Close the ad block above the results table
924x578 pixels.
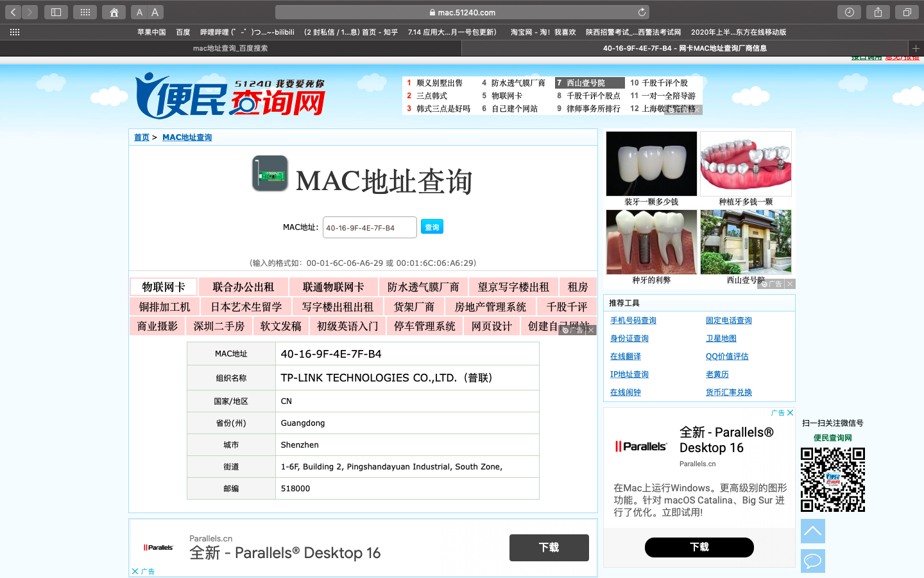click(591, 330)
